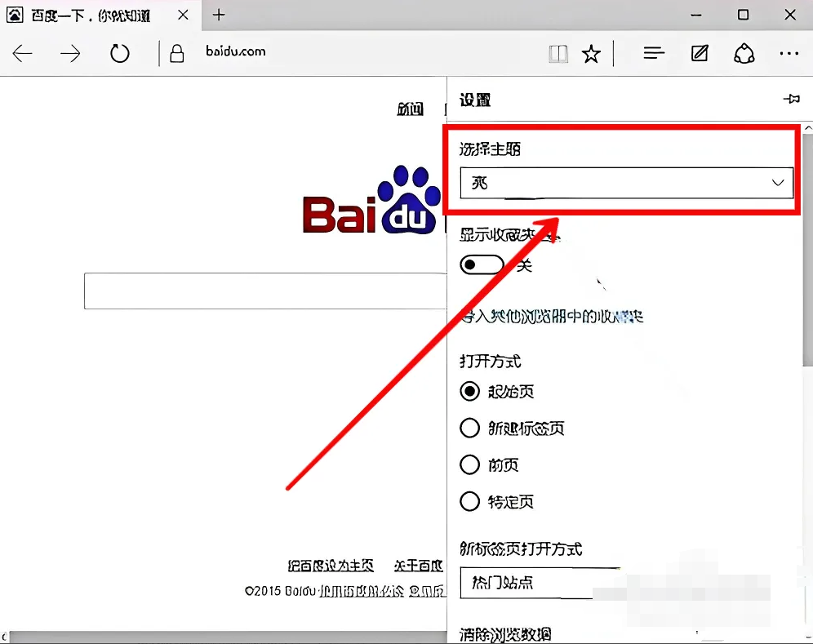Select the 前页 radio option
The height and width of the screenshot is (644, 813).
(469, 464)
